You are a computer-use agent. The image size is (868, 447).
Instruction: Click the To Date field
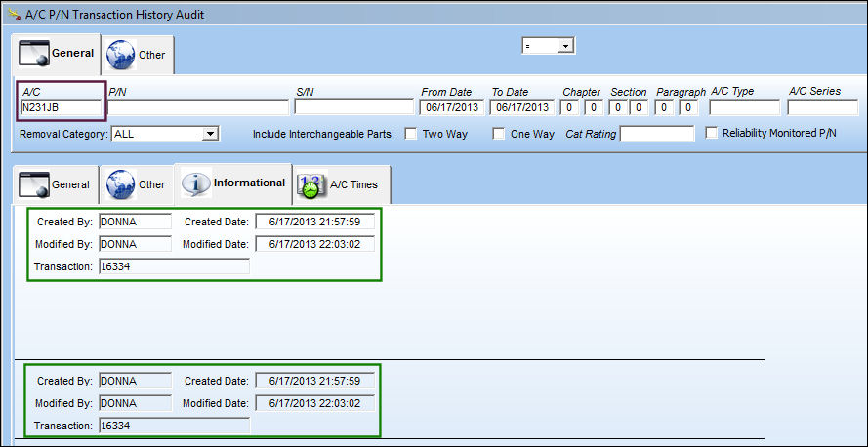coord(522,107)
